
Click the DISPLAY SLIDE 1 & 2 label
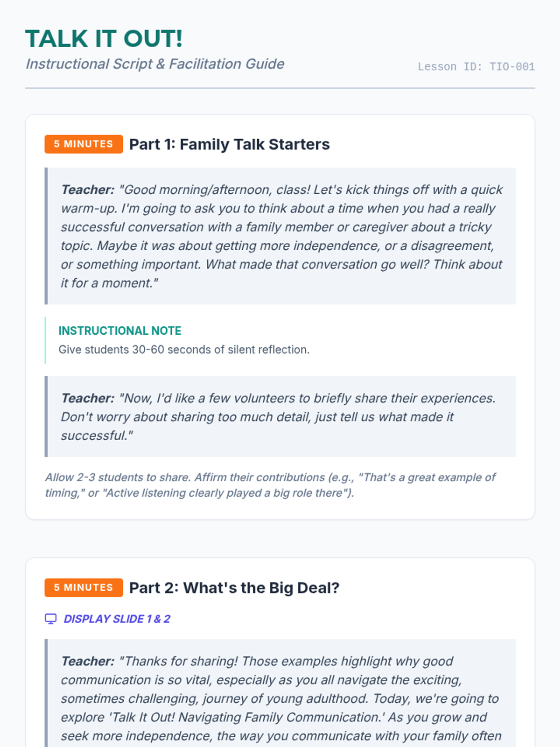pyautogui.click(x=117, y=619)
